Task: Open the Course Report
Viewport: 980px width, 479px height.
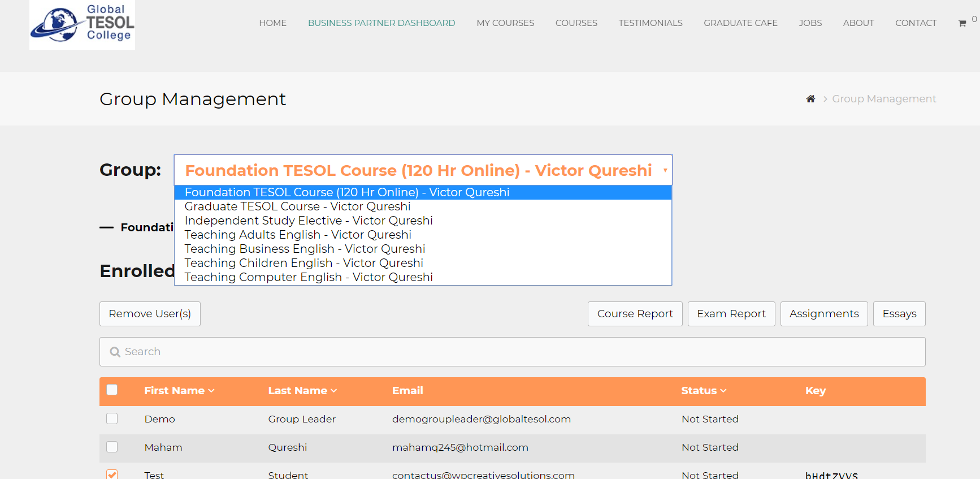Action: tap(635, 314)
